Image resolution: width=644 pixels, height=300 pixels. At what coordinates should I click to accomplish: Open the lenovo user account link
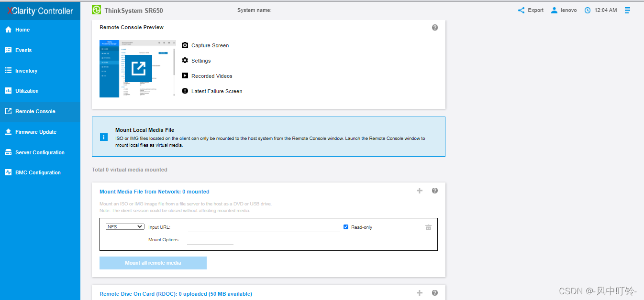(x=564, y=10)
